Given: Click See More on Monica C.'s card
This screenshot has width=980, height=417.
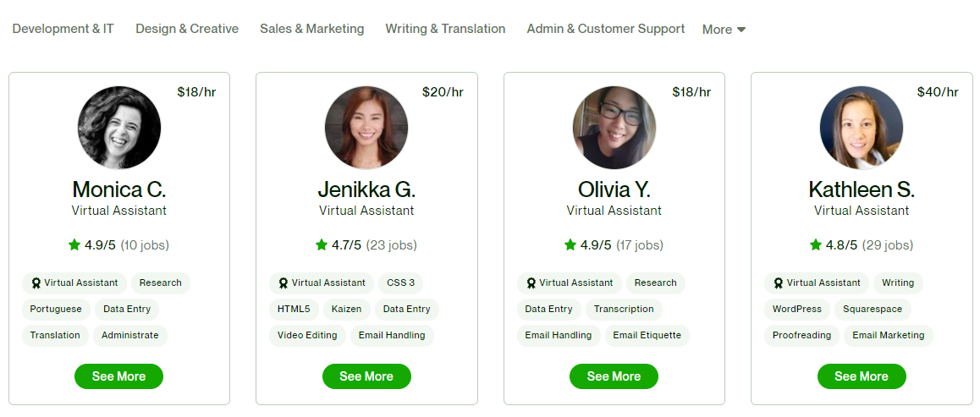Looking at the screenshot, I should 118,376.
